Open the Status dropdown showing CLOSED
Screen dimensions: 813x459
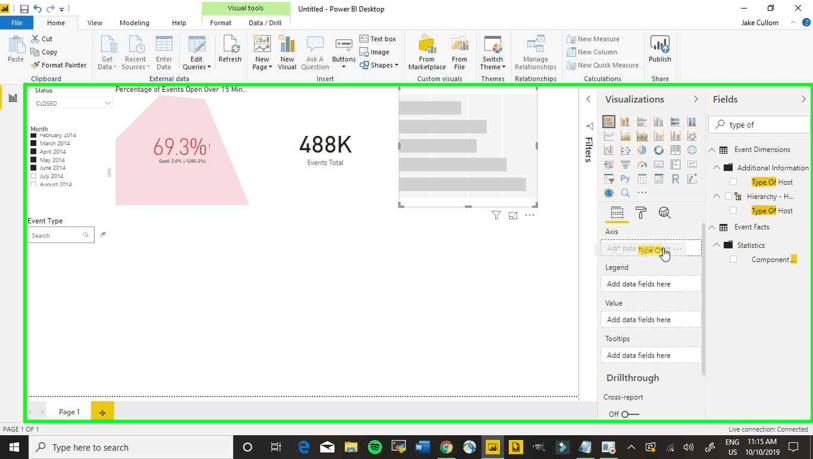coord(73,103)
